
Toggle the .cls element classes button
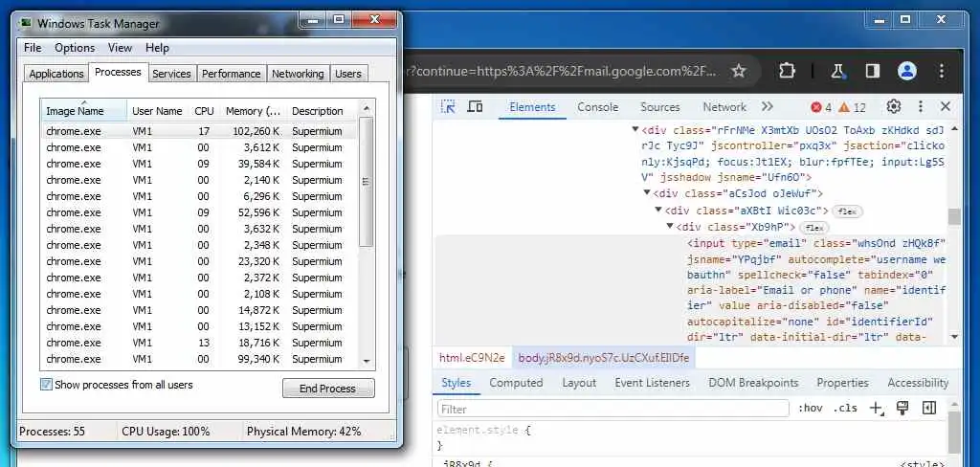click(x=845, y=409)
